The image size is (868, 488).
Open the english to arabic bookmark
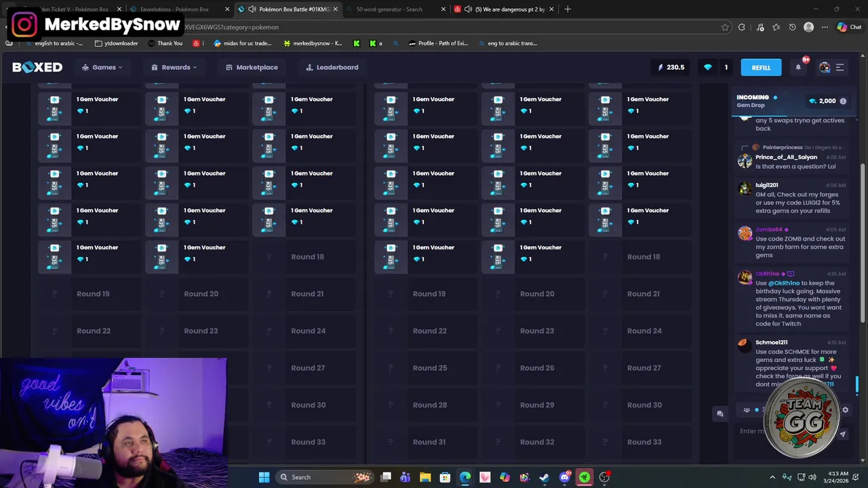click(54, 43)
